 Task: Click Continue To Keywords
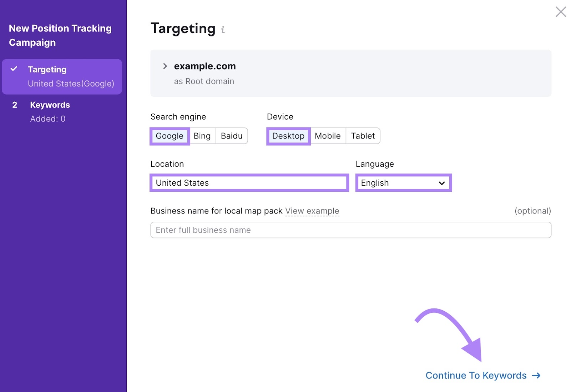pos(475,376)
